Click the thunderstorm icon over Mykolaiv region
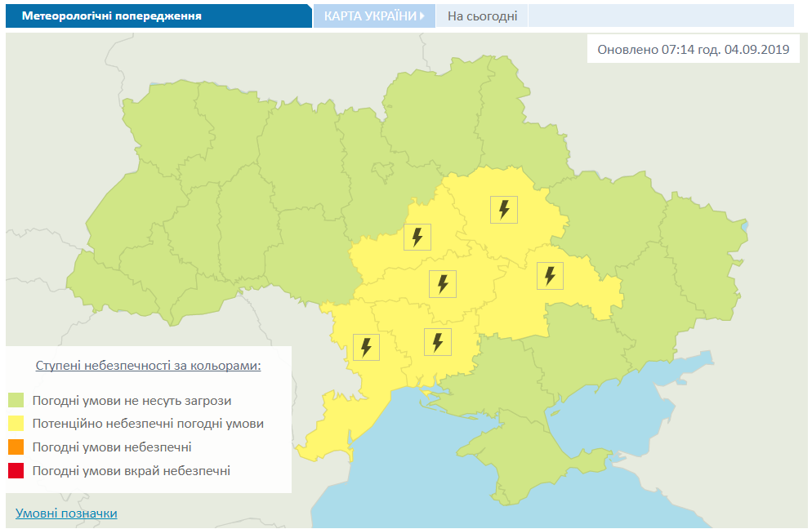 click(438, 341)
